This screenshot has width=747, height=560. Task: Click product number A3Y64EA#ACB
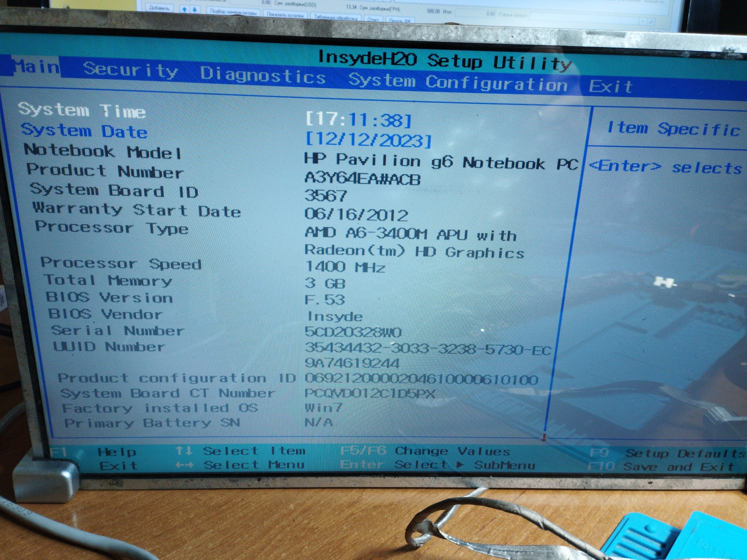click(x=363, y=178)
